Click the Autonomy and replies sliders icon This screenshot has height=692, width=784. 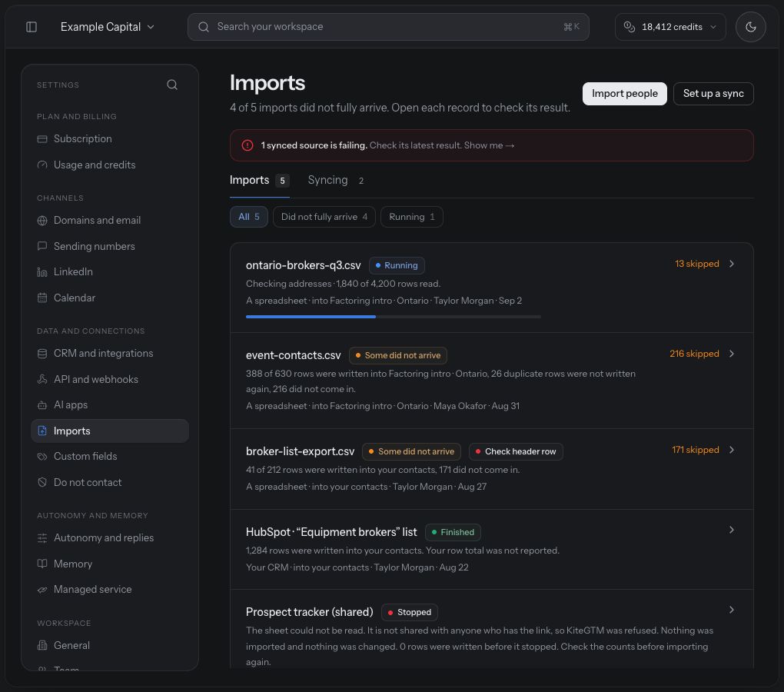42,537
